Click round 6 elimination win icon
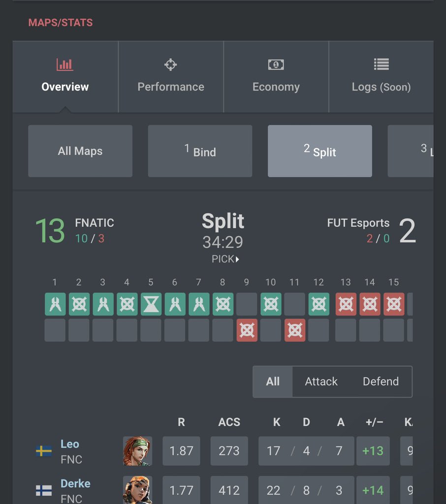This screenshot has height=504, width=446. tap(175, 304)
